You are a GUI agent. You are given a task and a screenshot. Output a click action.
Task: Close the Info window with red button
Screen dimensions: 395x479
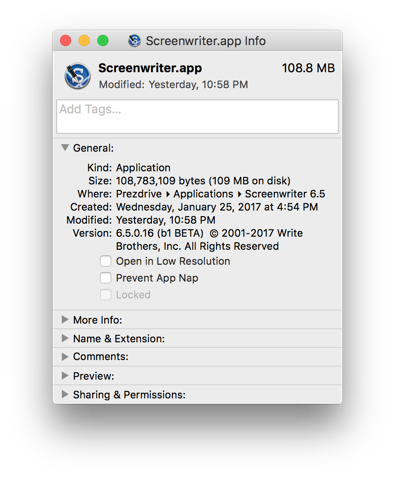66,41
